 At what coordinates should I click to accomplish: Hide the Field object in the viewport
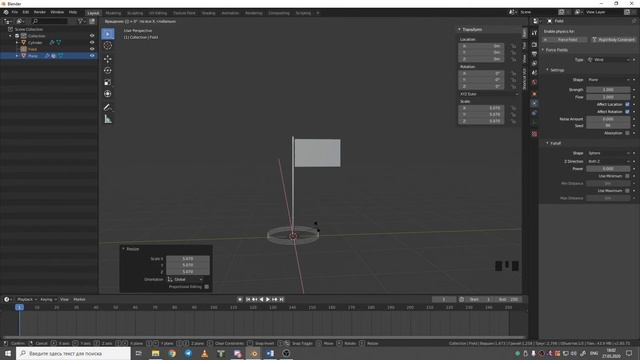click(92, 49)
